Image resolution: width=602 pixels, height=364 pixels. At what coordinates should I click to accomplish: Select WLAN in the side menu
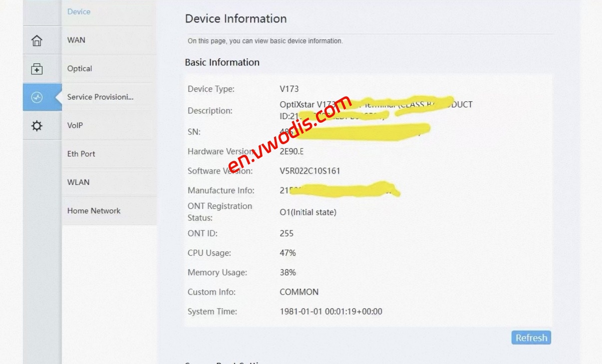(78, 182)
